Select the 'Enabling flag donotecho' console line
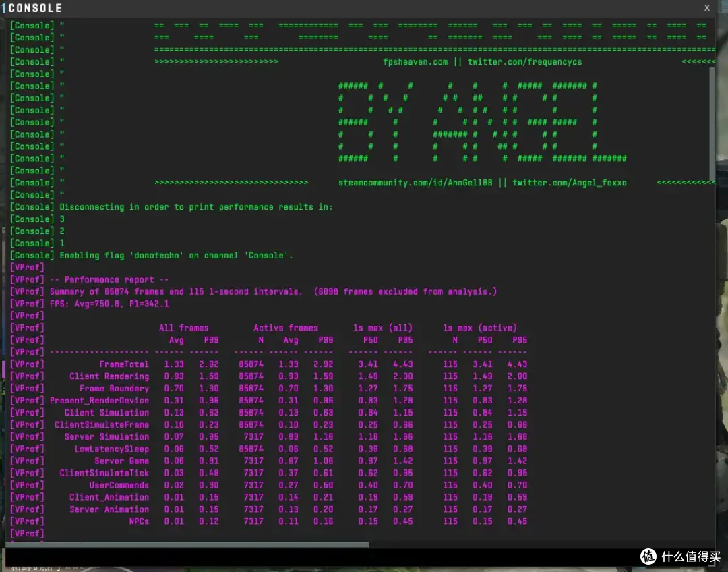728x572 pixels. [152, 255]
